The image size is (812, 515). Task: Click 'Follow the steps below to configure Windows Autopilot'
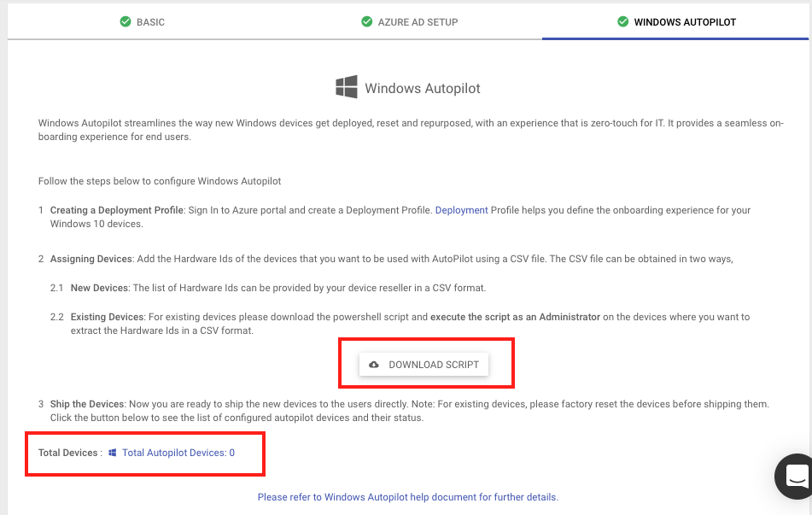(x=160, y=181)
